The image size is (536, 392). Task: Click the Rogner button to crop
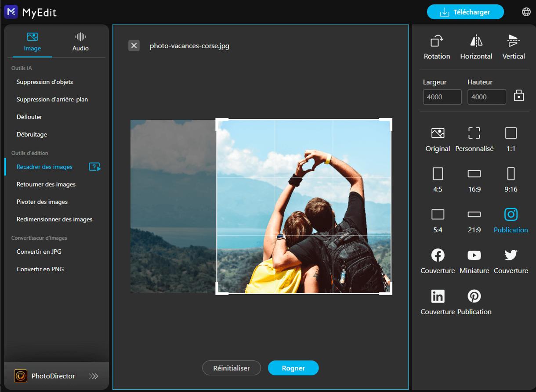293,368
